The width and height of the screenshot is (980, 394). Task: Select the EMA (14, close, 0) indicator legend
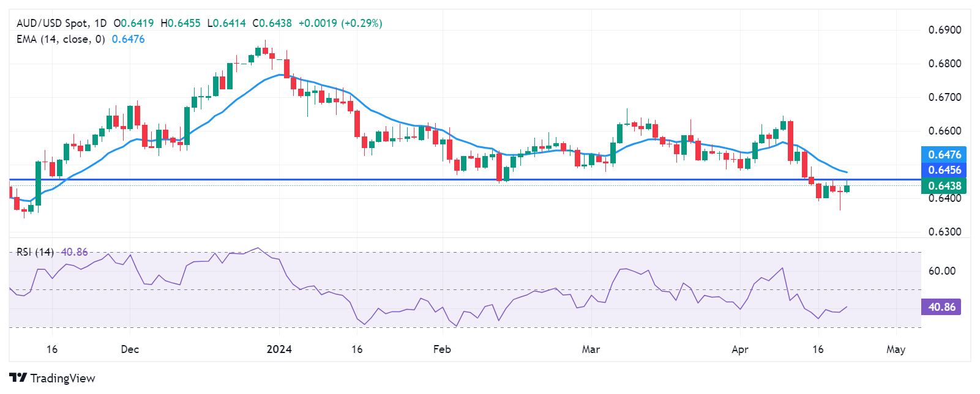pos(61,39)
